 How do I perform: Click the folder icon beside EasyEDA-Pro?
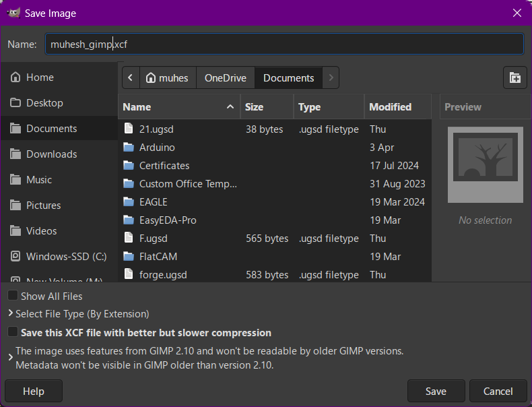click(129, 220)
